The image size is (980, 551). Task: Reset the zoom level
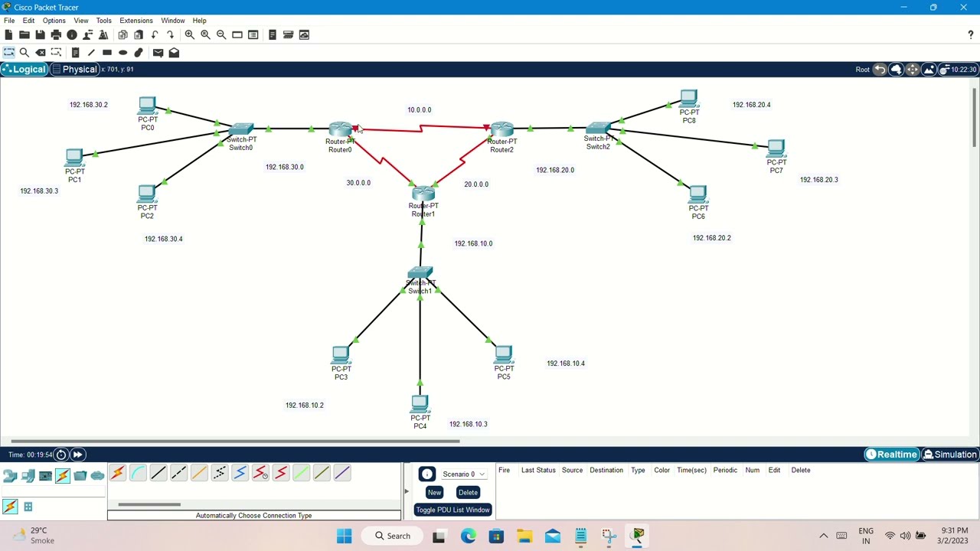(205, 34)
